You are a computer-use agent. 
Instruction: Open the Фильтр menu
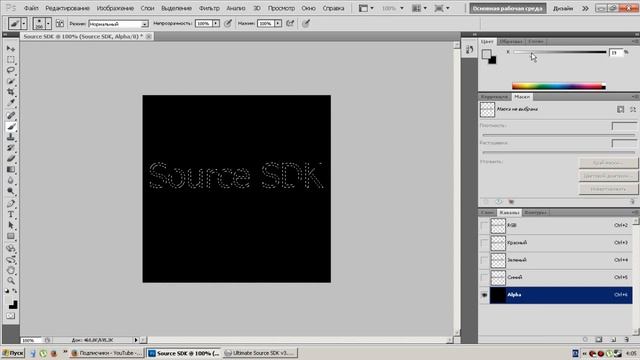(x=209, y=8)
